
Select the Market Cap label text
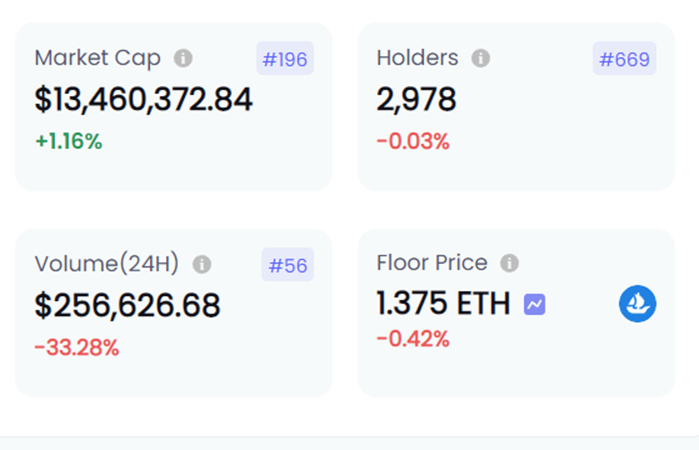(x=98, y=58)
